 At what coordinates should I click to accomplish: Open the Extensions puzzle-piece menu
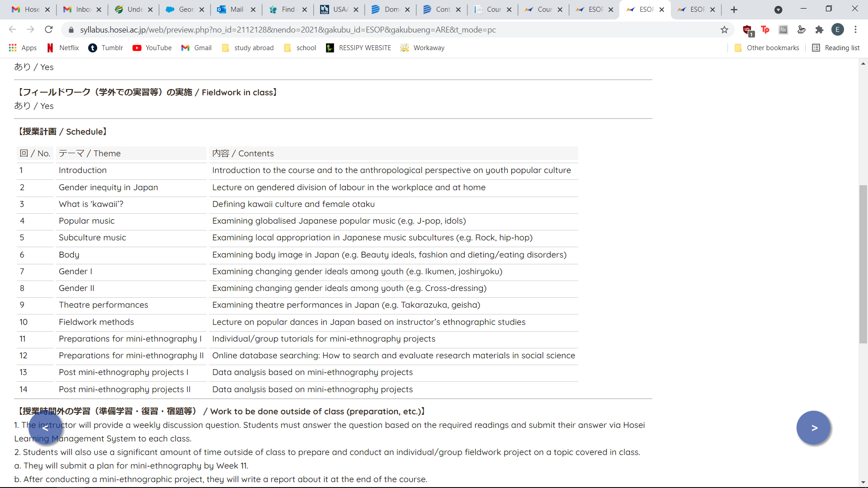(x=819, y=30)
